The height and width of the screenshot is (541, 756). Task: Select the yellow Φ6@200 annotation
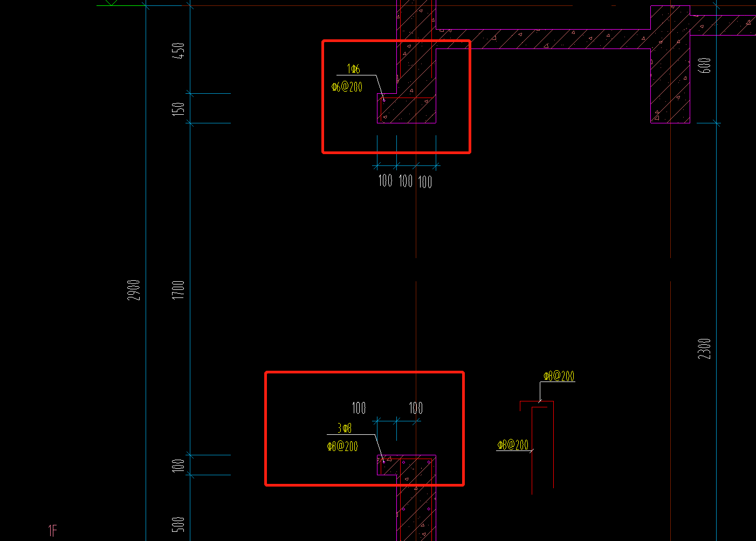(x=347, y=87)
